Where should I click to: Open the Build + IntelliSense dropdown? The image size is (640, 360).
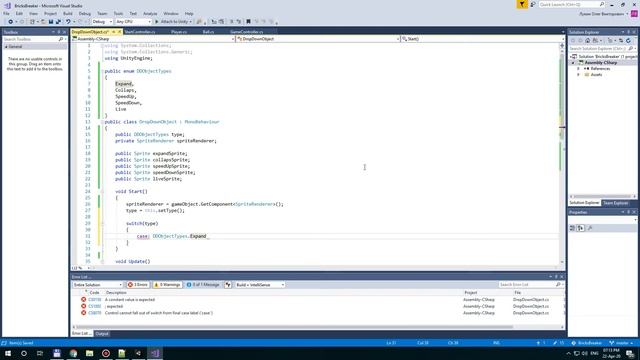pos(260,285)
